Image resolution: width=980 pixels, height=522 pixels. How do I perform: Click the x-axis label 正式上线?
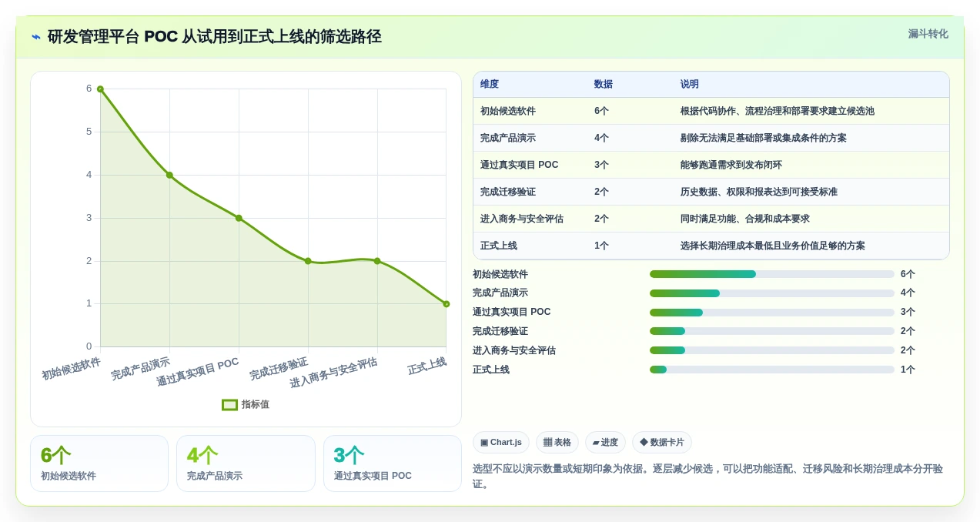tap(426, 366)
